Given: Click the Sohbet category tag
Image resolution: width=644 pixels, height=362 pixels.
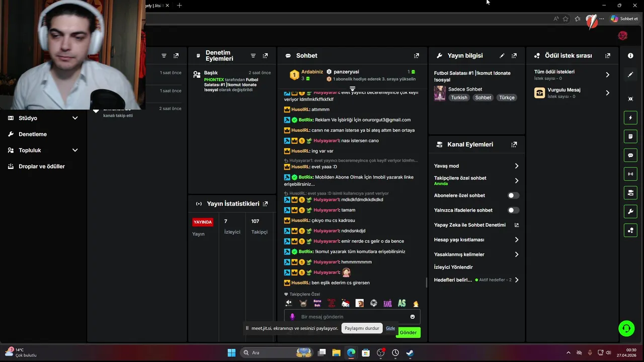Looking at the screenshot, I should (483, 98).
